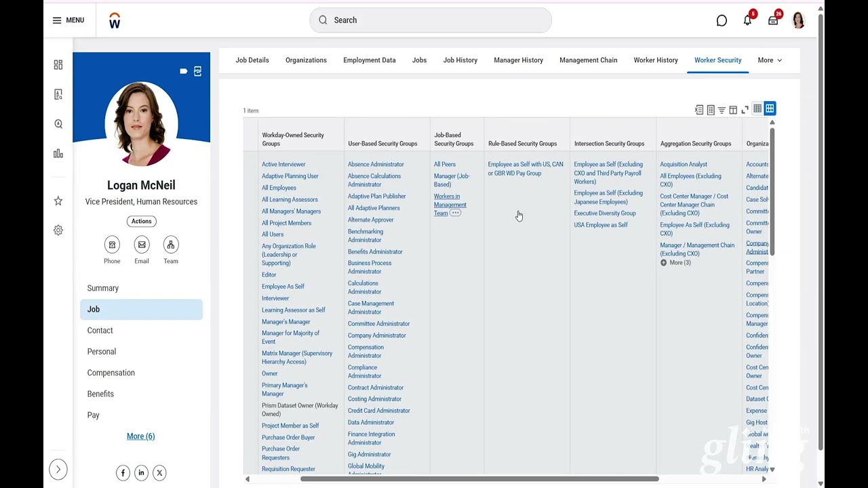This screenshot has width=868, height=488.
Task: Click the vertical table scrollbar
Action: pos(772,192)
